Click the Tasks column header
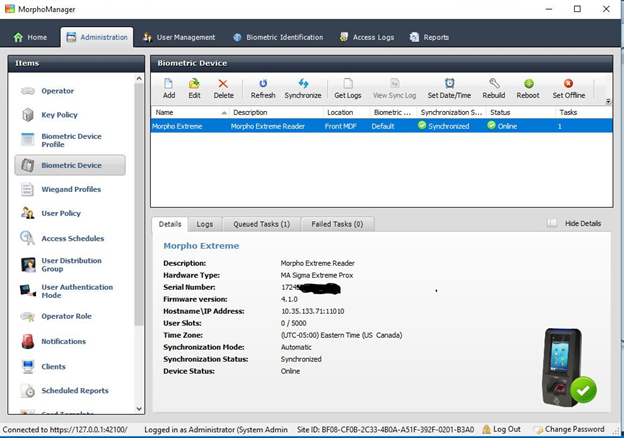The image size is (624, 438). pos(583,113)
